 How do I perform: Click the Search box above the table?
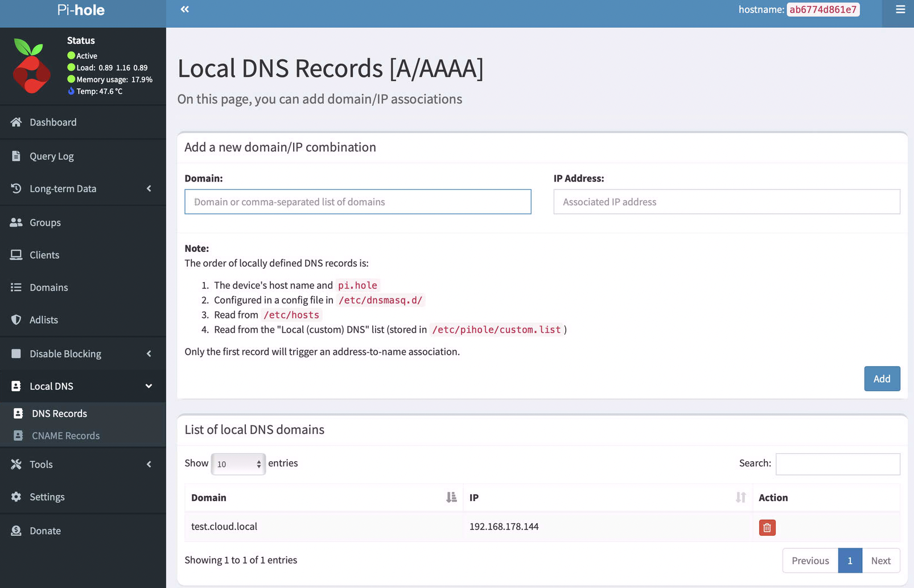click(837, 464)
